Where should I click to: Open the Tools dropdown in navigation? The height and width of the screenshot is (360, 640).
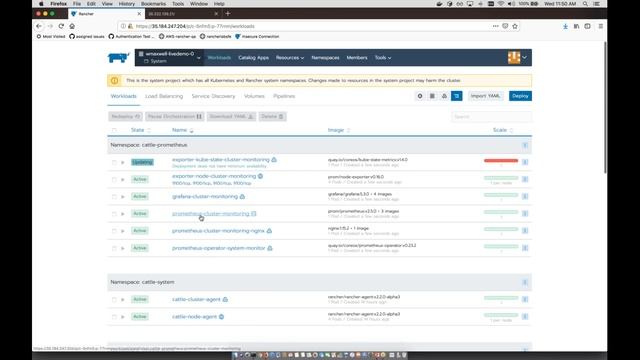pos(383,58)
